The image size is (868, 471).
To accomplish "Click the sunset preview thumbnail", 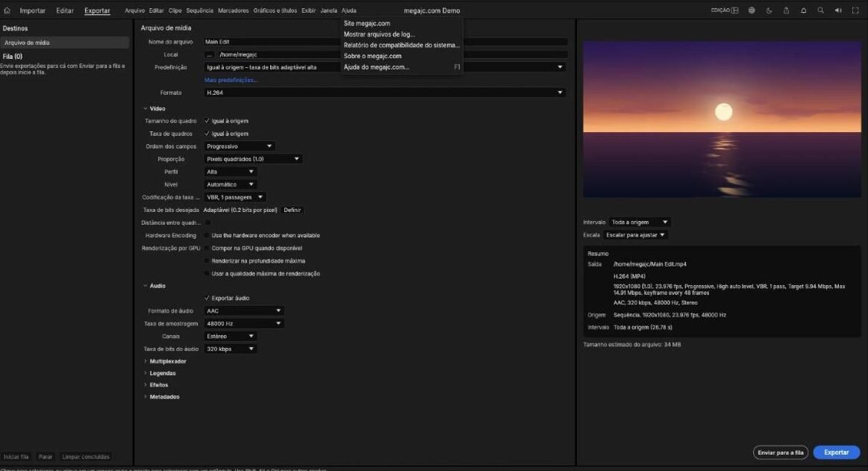I will point(722,119).
